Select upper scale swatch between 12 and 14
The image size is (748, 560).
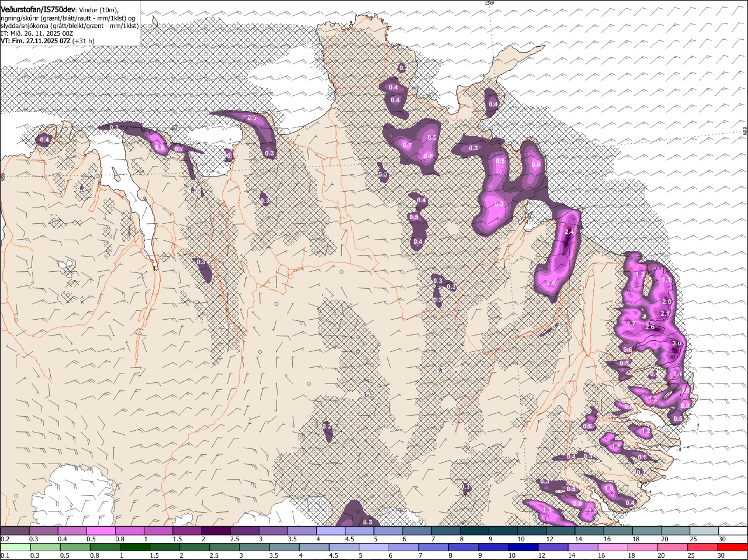(561, 531)
